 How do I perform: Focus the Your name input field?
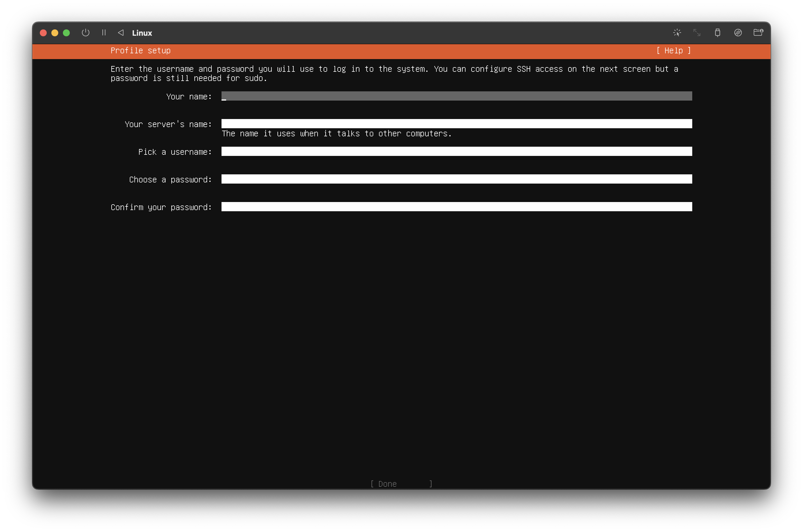[456, 96]
